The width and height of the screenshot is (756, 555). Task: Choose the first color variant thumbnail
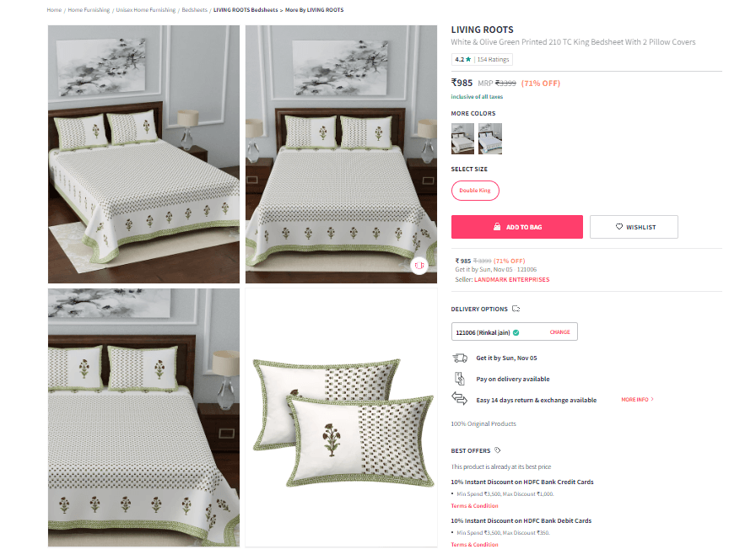point(462,138)
